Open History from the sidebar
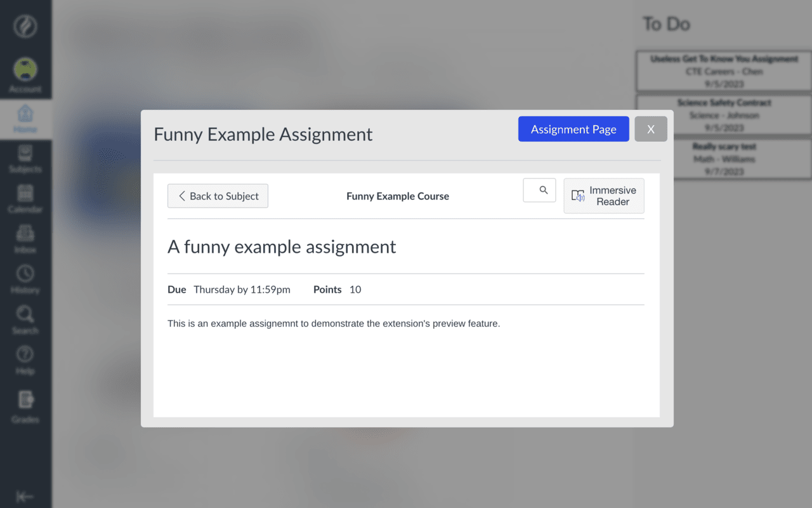Viewport: 812px width, 508px height. [x=25, y=279]
